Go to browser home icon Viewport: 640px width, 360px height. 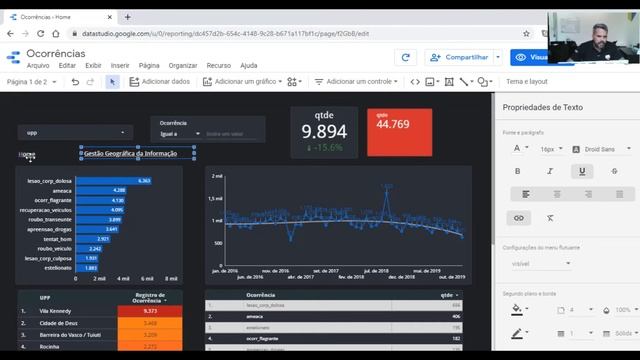pos(56,34)
